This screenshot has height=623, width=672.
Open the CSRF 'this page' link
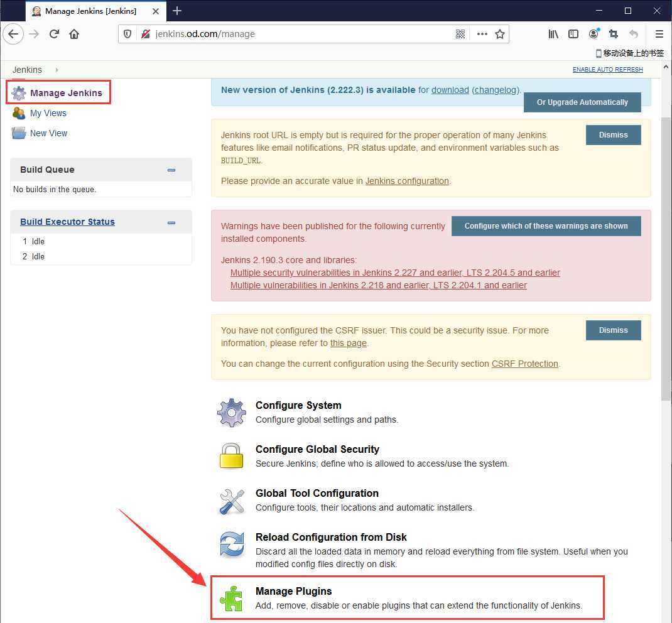(348, 343)
